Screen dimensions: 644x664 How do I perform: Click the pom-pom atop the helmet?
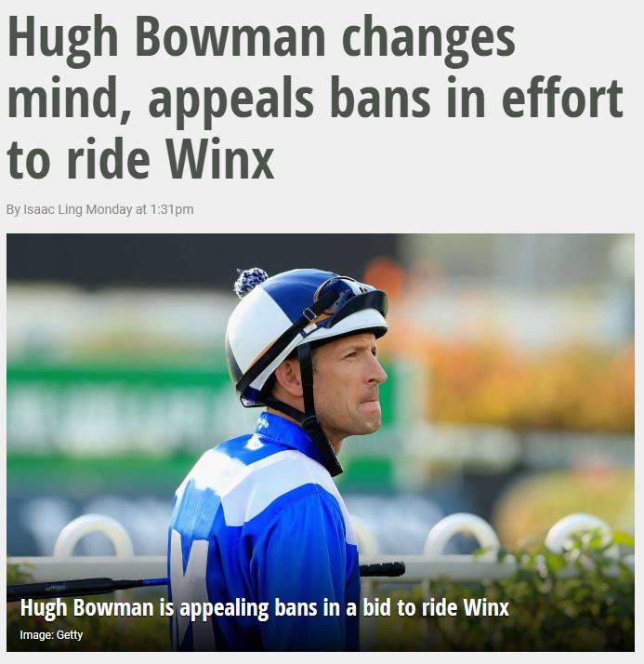(251, 282)
